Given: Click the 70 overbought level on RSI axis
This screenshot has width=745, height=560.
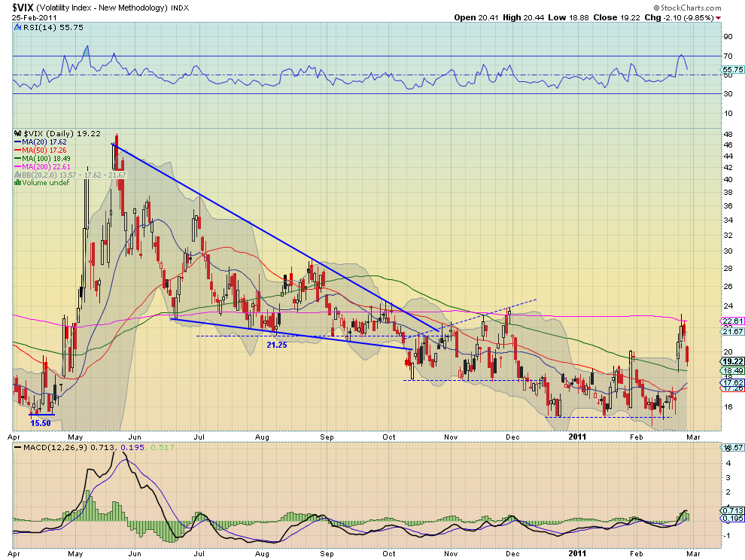Looking at the screenshot, I should [x=728, y=56].
